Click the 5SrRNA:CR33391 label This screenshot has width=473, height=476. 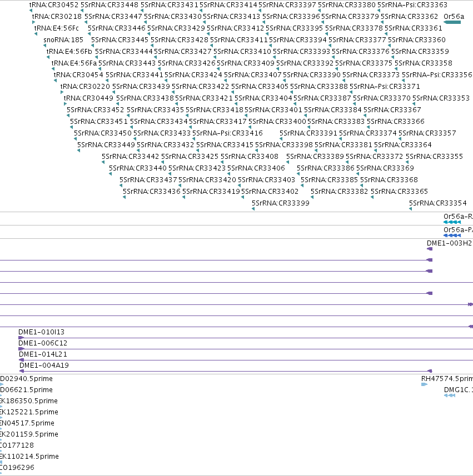[x=308, y=133]
